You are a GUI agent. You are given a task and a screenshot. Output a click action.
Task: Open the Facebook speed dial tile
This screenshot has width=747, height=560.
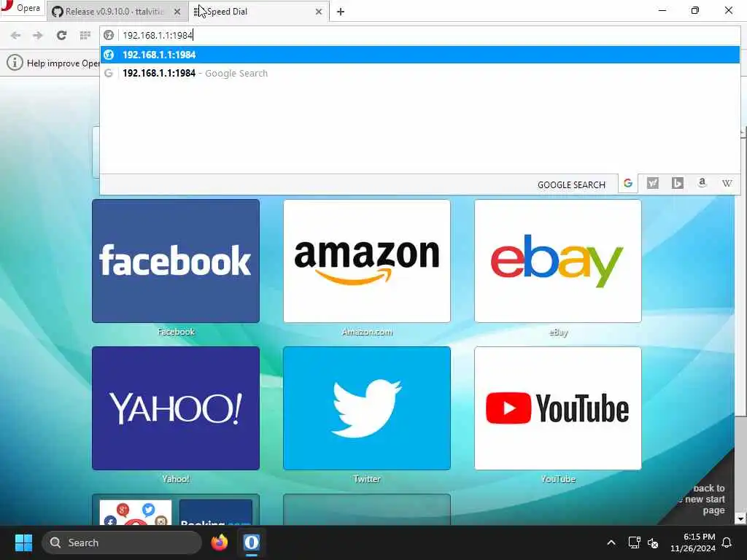(176, 261)
